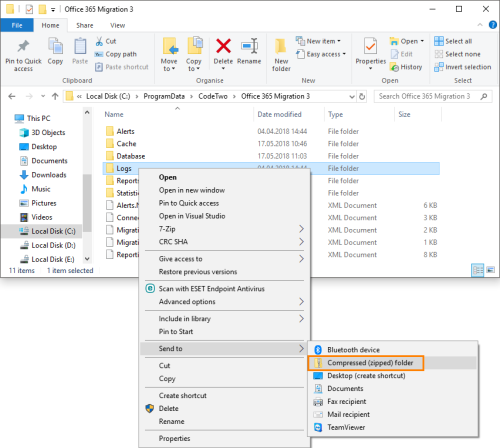Sort by Type column header

tap(335, 114)
